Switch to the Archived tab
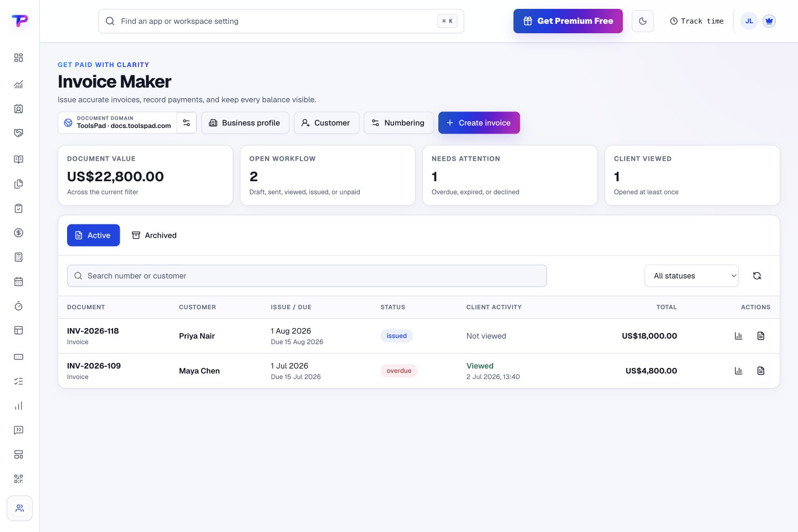 (x=154, y=236)
